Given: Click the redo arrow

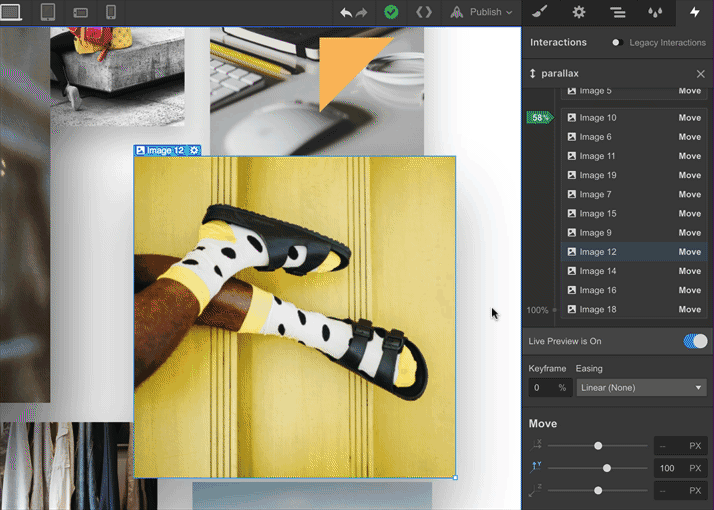Looking at the screenshot, I should pyautogui.click(x=362, y=12).
